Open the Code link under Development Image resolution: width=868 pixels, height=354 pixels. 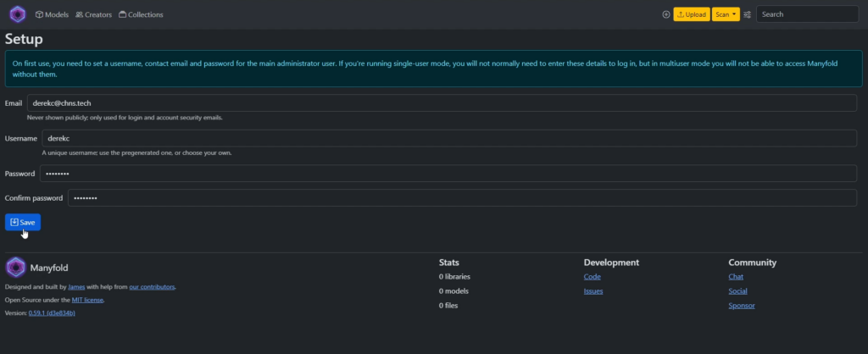[592, 277]
